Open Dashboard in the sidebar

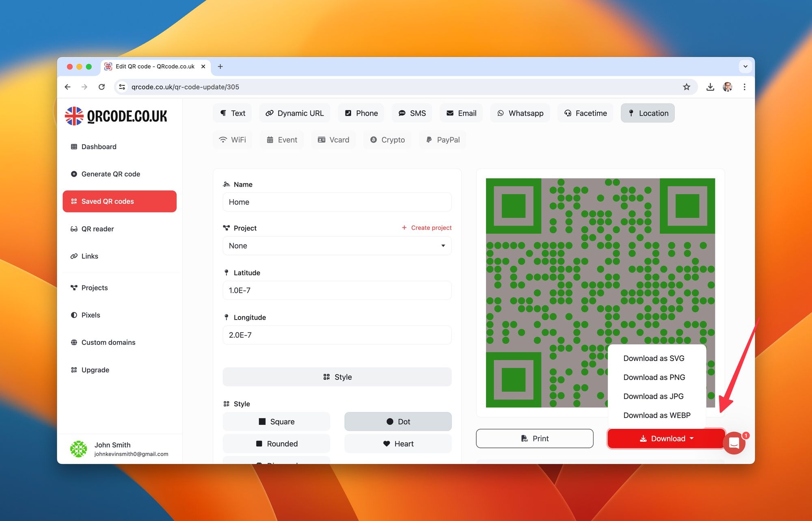click(x=120, y=147)
